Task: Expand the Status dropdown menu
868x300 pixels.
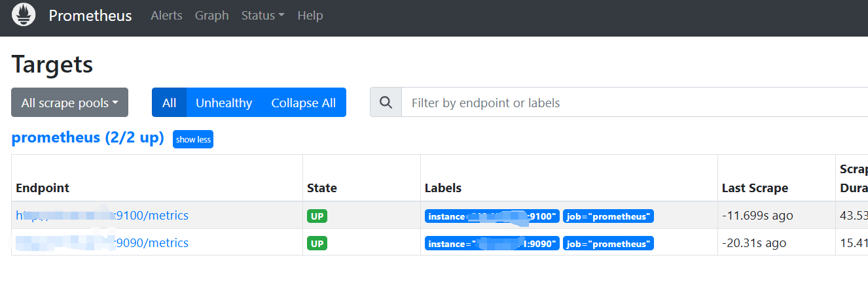Action: coord(262,16)
